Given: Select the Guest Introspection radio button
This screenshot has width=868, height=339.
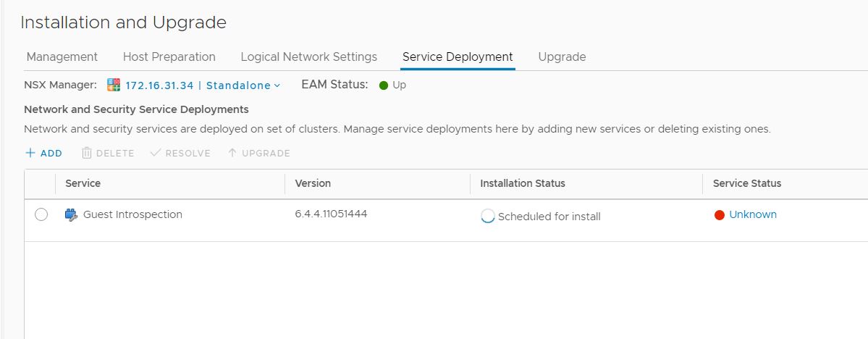Looking at the screenshot, I should pos(41,214).
